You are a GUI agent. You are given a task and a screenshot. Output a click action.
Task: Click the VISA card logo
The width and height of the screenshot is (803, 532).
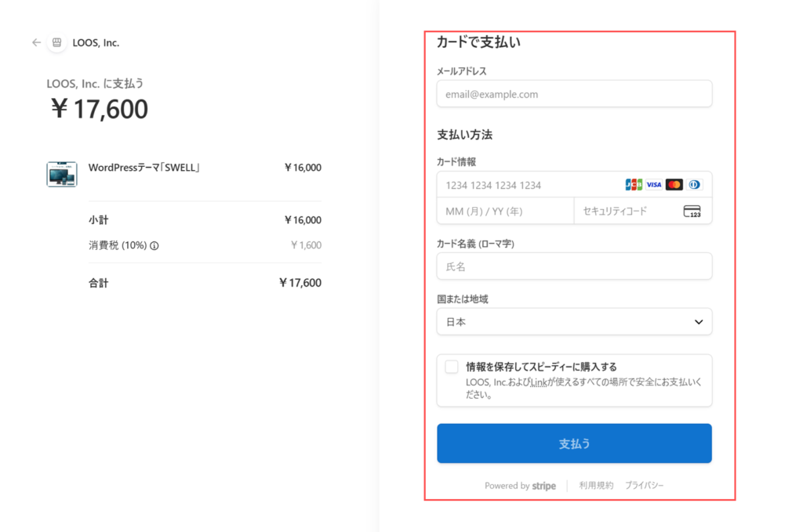tap(654, 185)
